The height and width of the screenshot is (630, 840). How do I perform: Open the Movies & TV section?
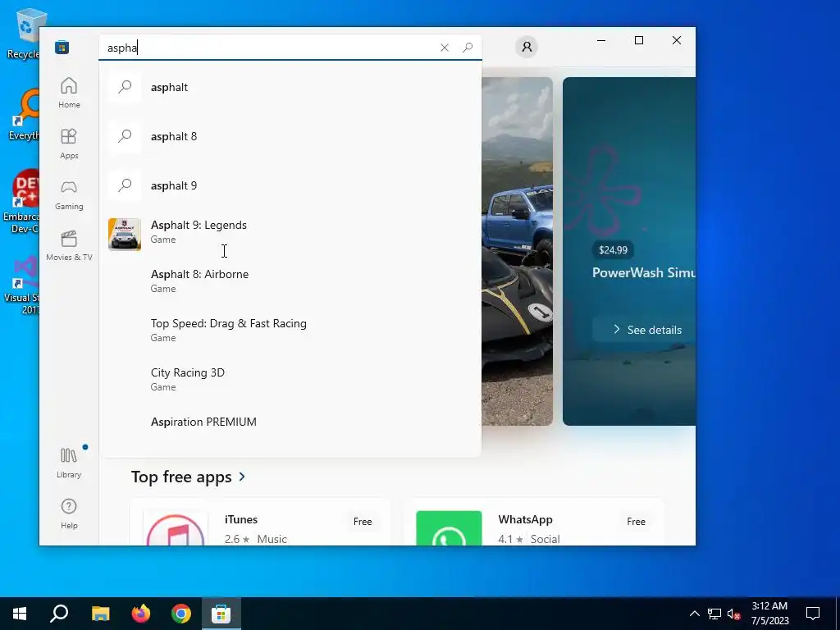pyautogui.click(x=69, y=246)
